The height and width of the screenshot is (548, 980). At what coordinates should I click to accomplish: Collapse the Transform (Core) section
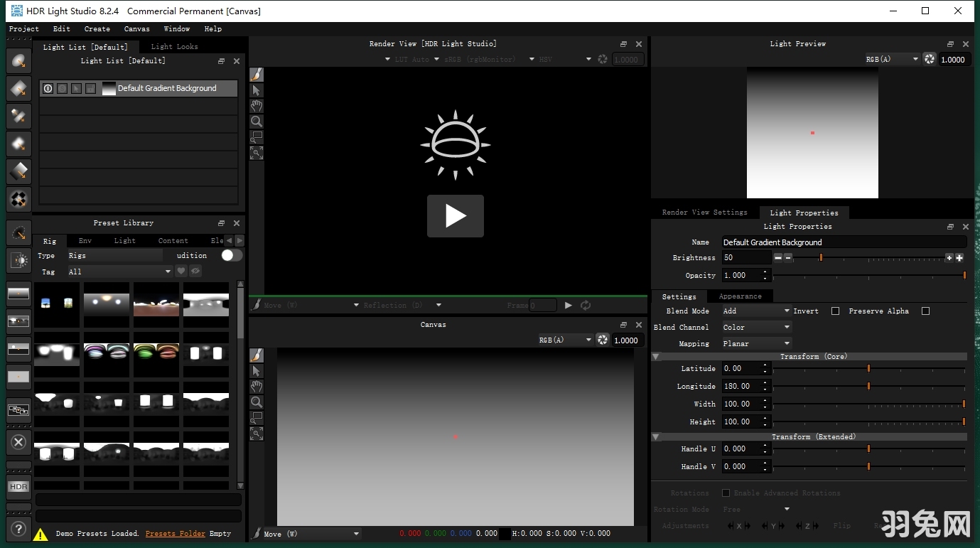coord(656,356)
